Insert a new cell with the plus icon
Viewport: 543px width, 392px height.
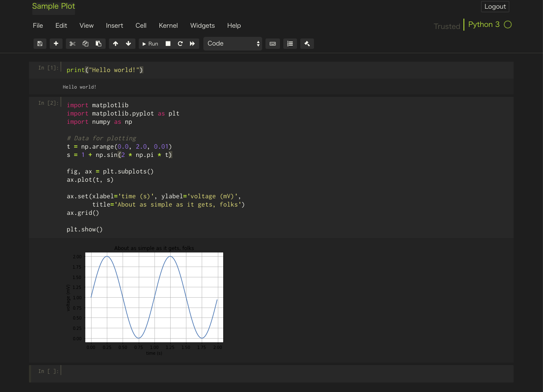coord(56,43)
